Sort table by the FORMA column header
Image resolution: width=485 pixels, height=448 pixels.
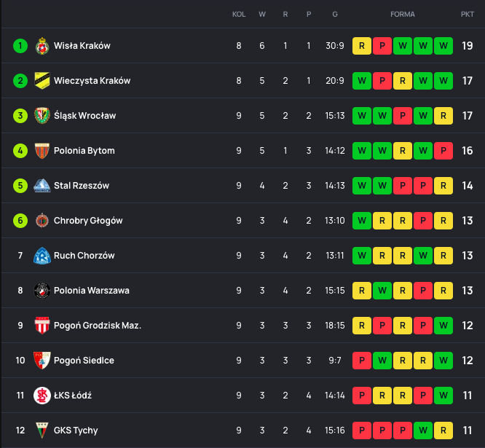[x=403, y=15]
